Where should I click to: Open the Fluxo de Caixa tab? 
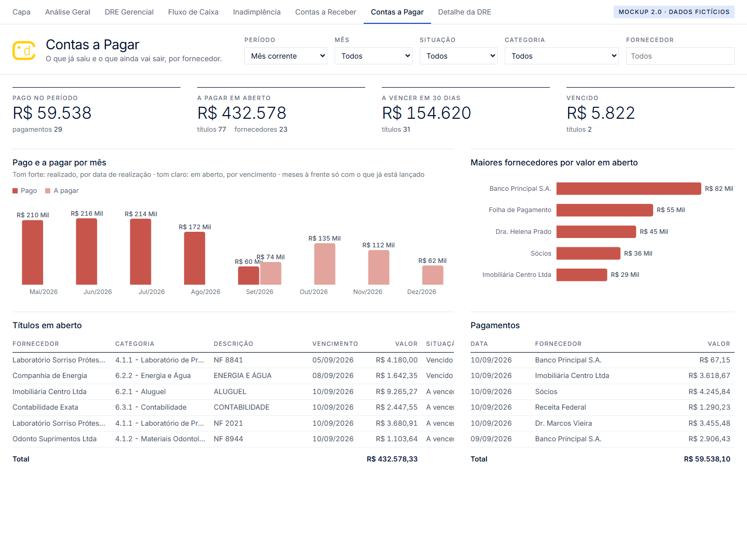point(193,12)
